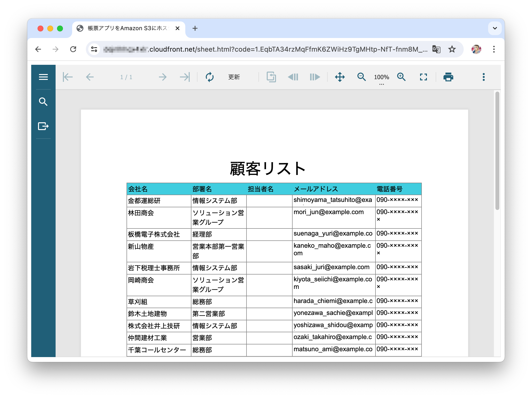Click the kaneko_maho email cell
This screenshot has height=398, width=532.
pos(334,251)
